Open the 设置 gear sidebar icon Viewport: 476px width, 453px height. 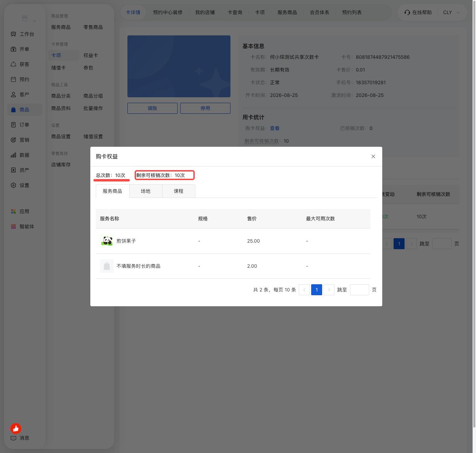tap(13, 185)
